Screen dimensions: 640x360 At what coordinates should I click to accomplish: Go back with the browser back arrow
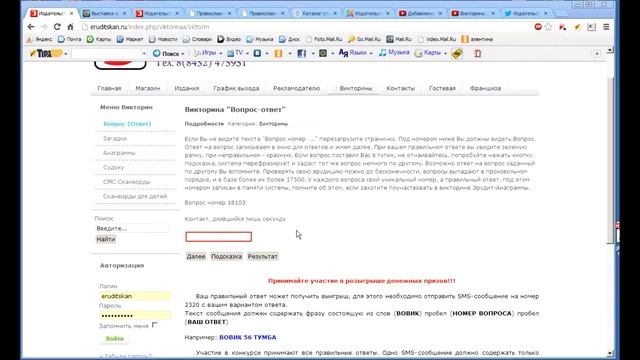click(31, 27)
